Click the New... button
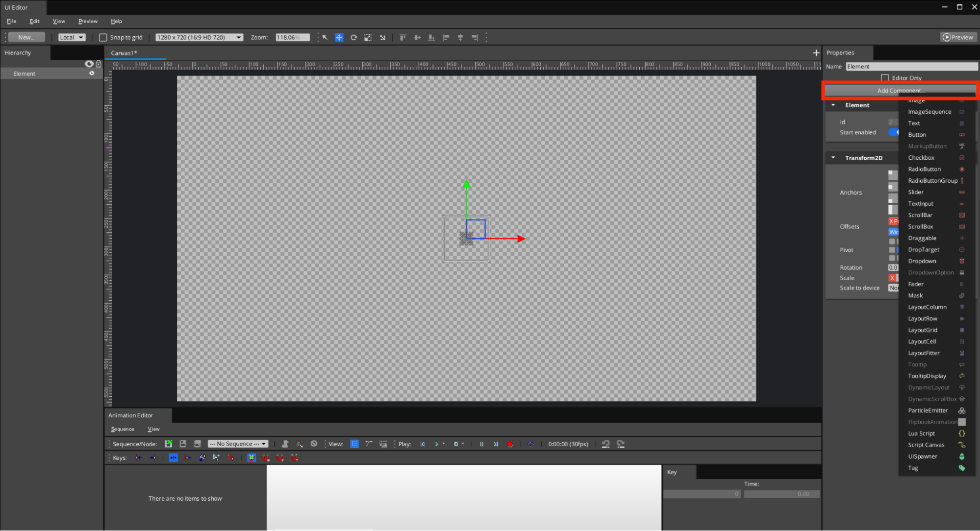Image resolution: width=980 pixels, height=531 pixels. pyautogui.click(x=26, y=37)
